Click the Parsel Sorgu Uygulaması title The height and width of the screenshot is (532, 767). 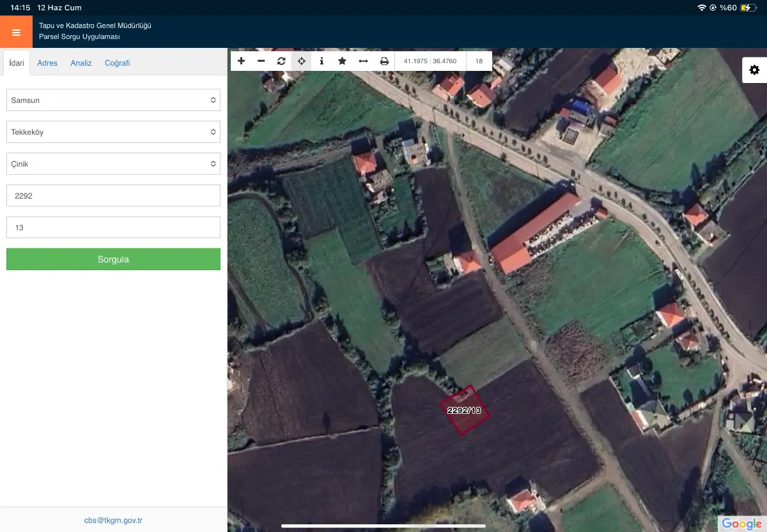pos(79,37)
